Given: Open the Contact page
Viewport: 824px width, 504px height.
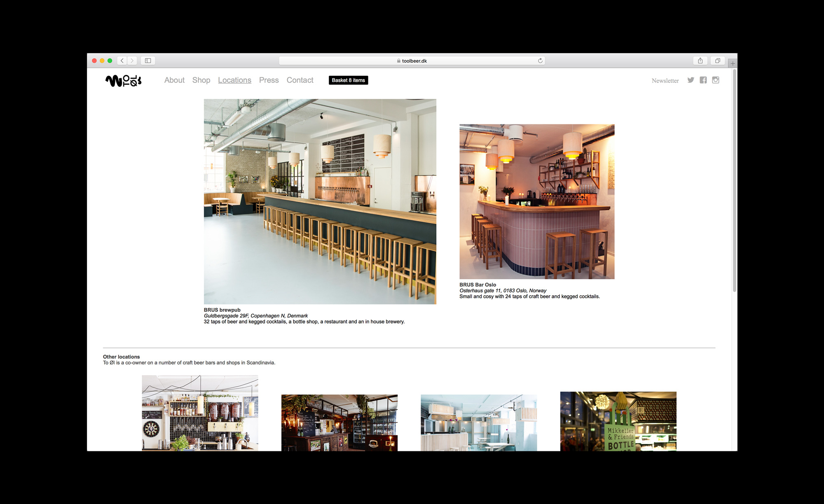Looking at the screenshot, I should point(300,80).
